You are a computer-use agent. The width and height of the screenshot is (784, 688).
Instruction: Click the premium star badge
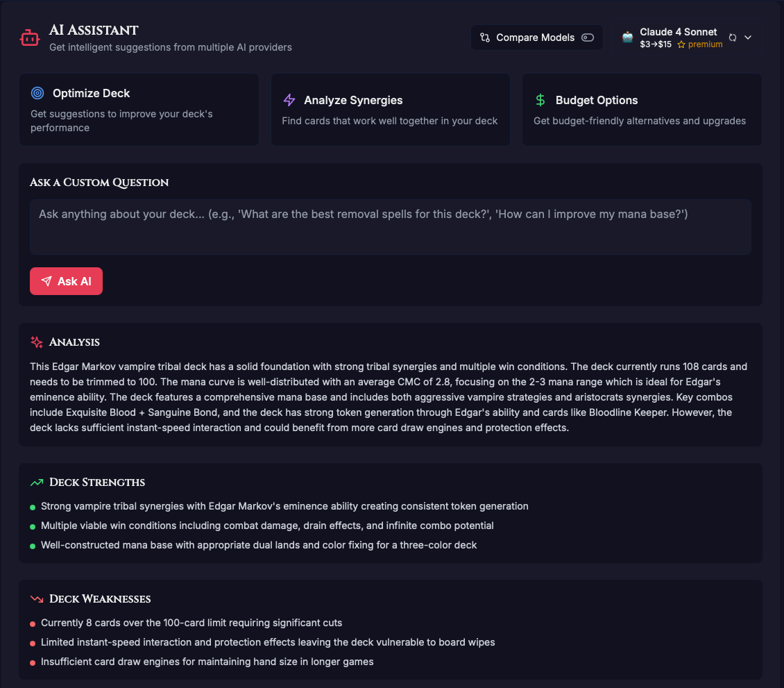(700, 44)
